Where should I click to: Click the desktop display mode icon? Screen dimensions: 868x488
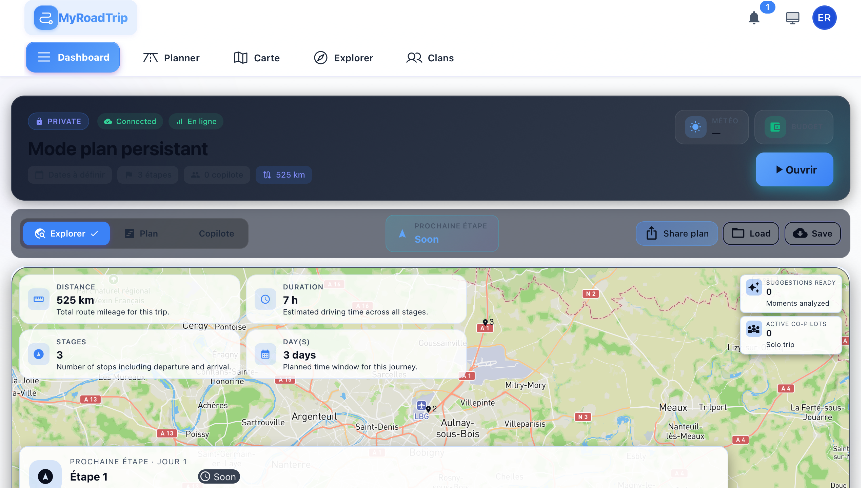click(792, 18)
